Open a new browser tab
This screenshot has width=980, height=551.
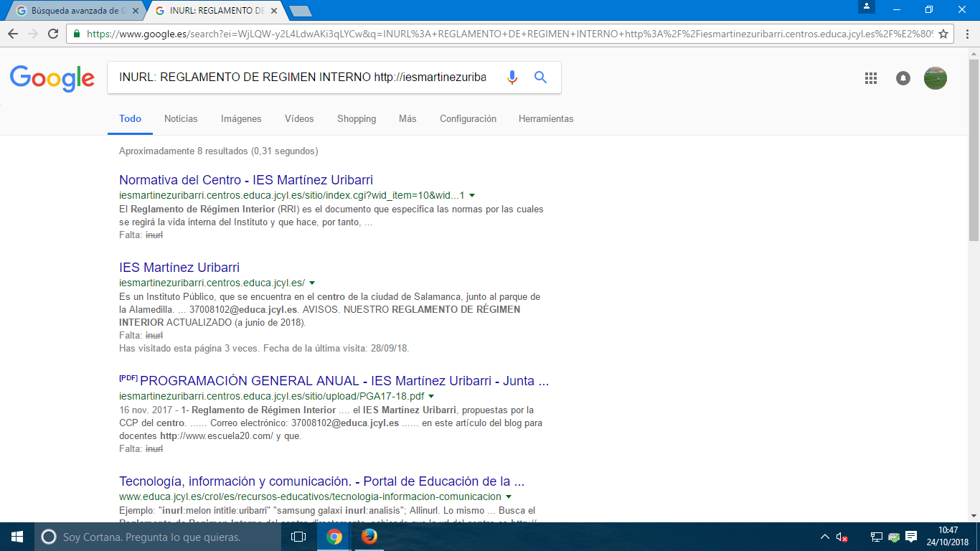[x=301, y=11]
